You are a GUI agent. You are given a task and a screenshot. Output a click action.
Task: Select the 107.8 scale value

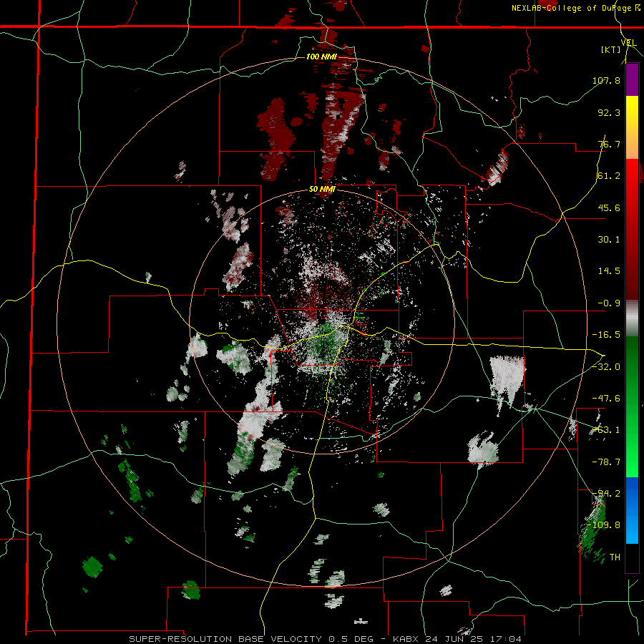point(606,80)
